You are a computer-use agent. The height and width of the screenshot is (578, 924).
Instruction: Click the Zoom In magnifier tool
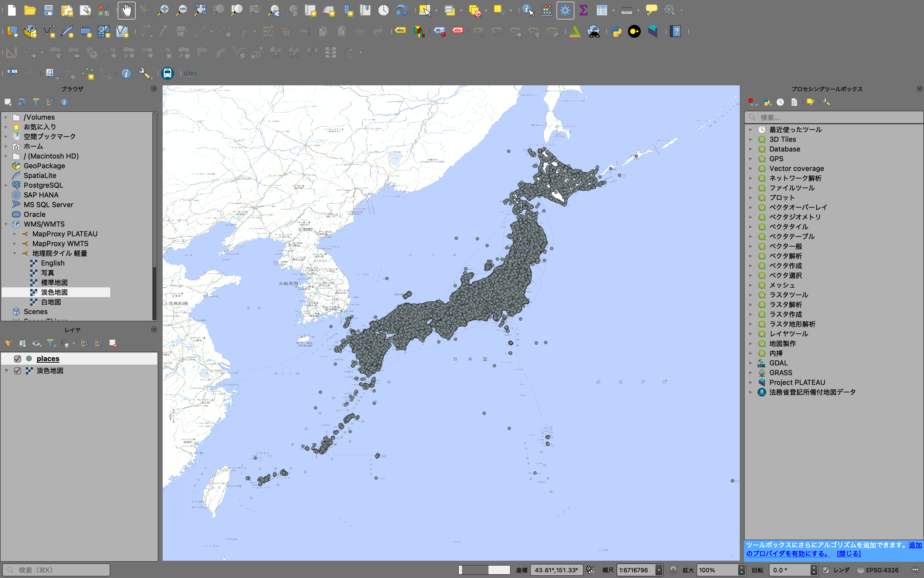click(x=163, y=10)
